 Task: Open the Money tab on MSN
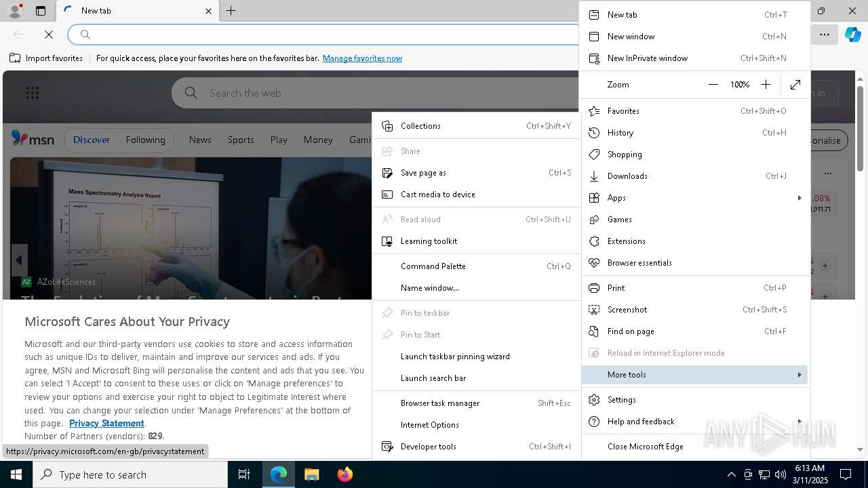click(318, 140)
